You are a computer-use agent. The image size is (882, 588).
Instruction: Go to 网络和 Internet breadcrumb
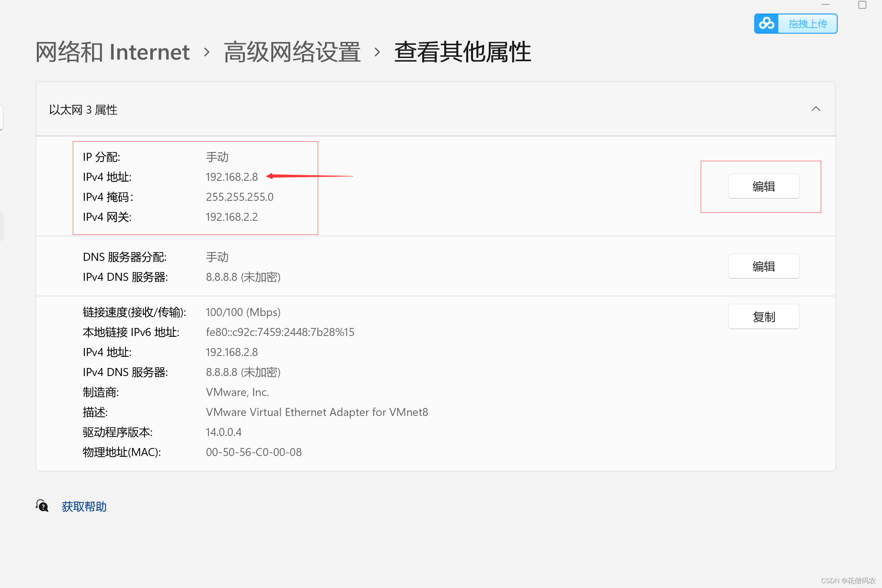click(112, 52)
